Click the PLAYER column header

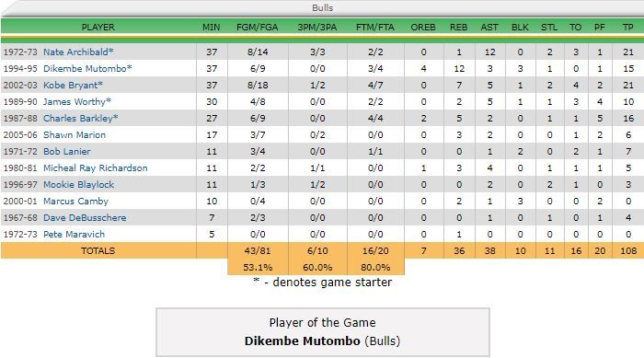[x=98, y=27]
